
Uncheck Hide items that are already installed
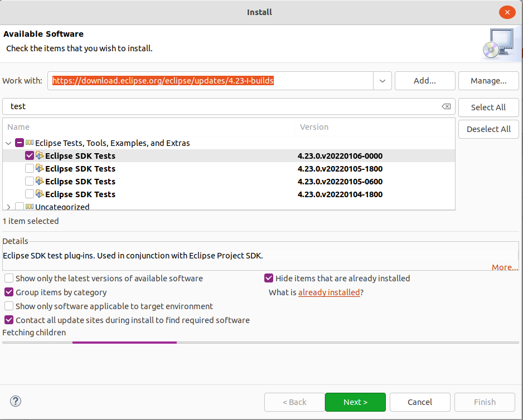(x=269, y=278)
